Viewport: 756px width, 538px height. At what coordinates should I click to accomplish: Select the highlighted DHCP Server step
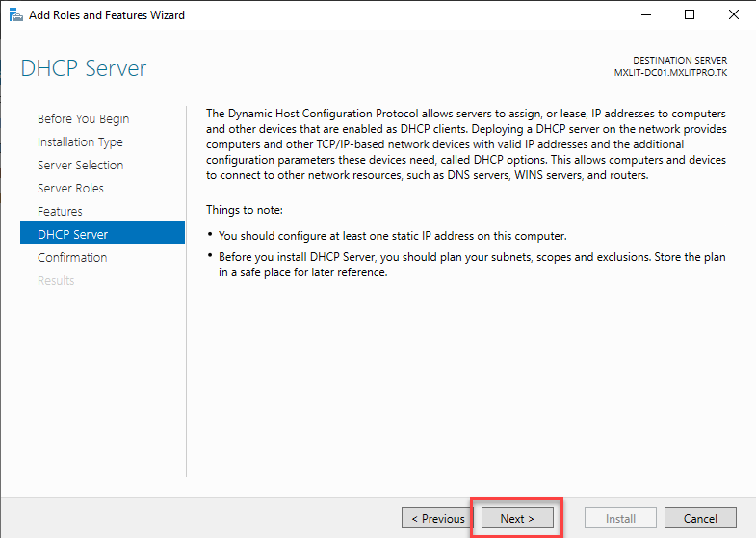(72, 235)
